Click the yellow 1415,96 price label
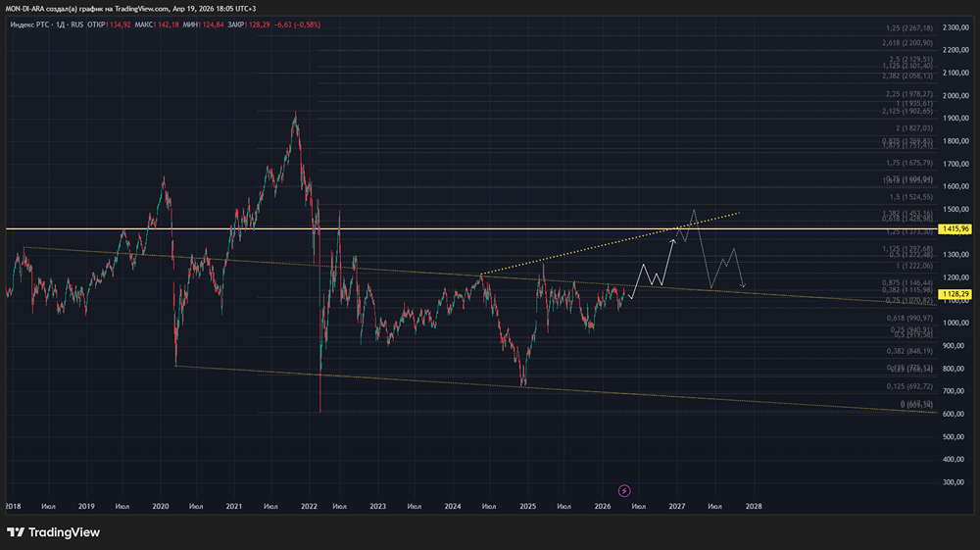The image size is (980, 550). 954,228
